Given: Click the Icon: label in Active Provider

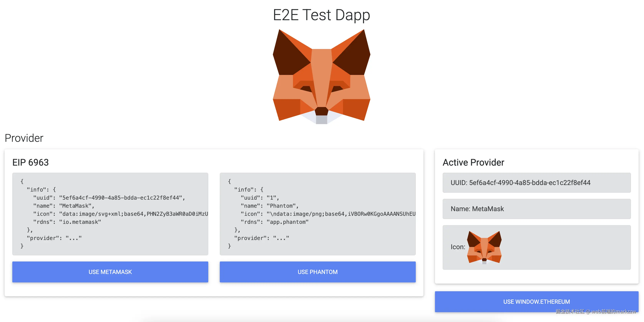Looking at the screenshot, I should (458, 247).
